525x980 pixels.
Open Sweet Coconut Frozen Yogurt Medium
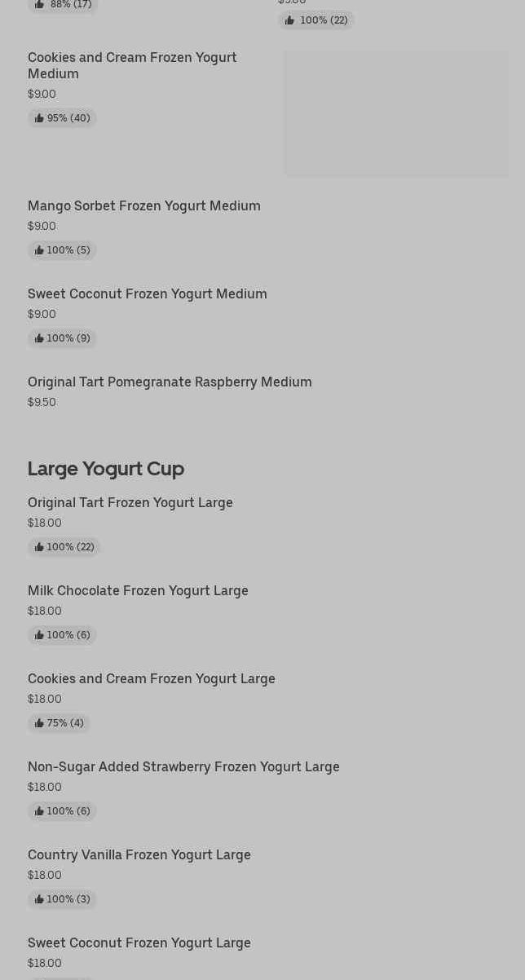coord(148,294)
